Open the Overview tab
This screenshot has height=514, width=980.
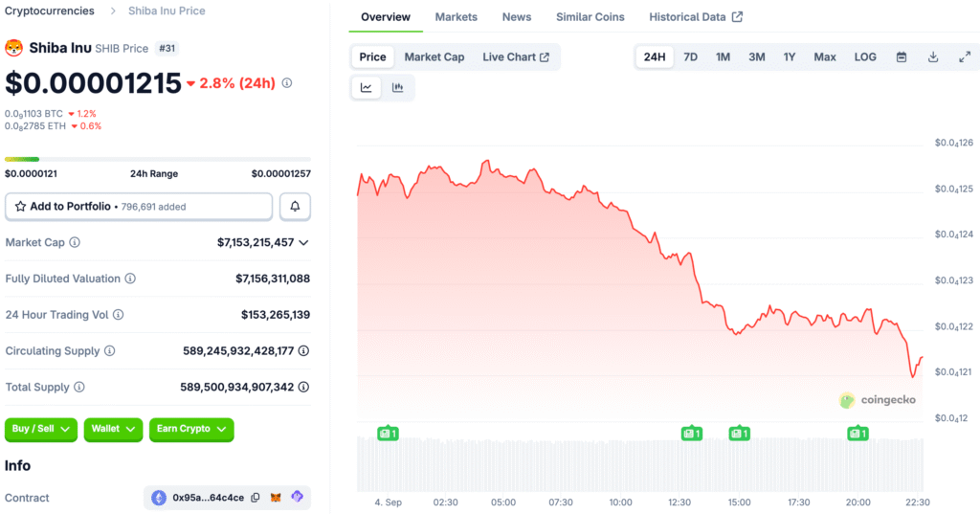[386, 17]
